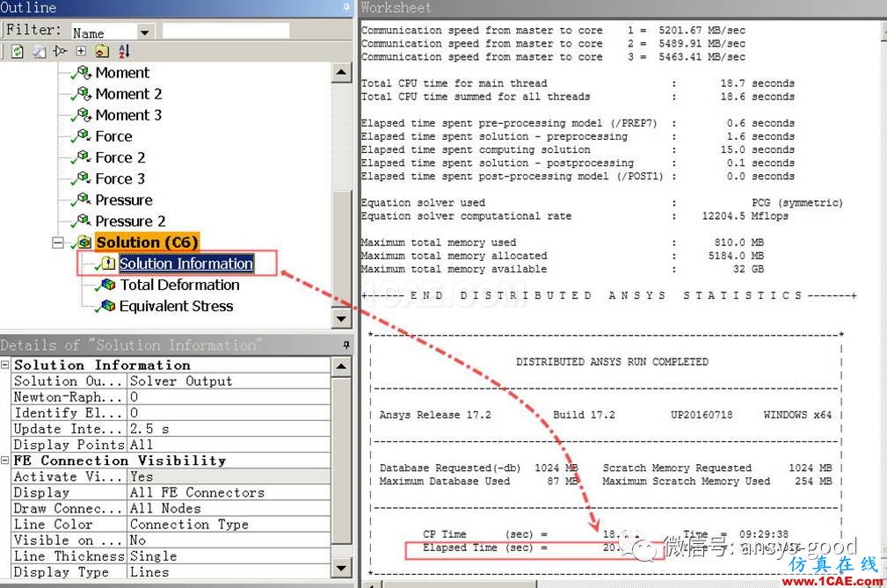Select the Moment 2 load icon
Viewport: 887px width, 588px height.
[84, 93]
